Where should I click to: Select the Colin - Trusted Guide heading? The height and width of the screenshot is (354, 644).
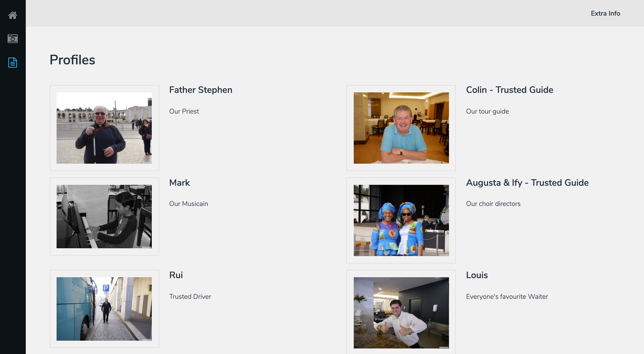tap(509, 90)
